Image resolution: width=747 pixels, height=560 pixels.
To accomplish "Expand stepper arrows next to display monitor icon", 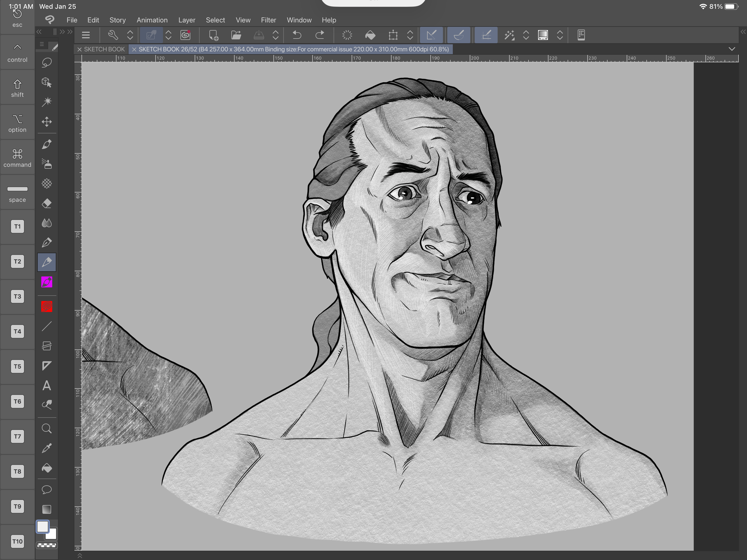I will click(x=560, y=35).
